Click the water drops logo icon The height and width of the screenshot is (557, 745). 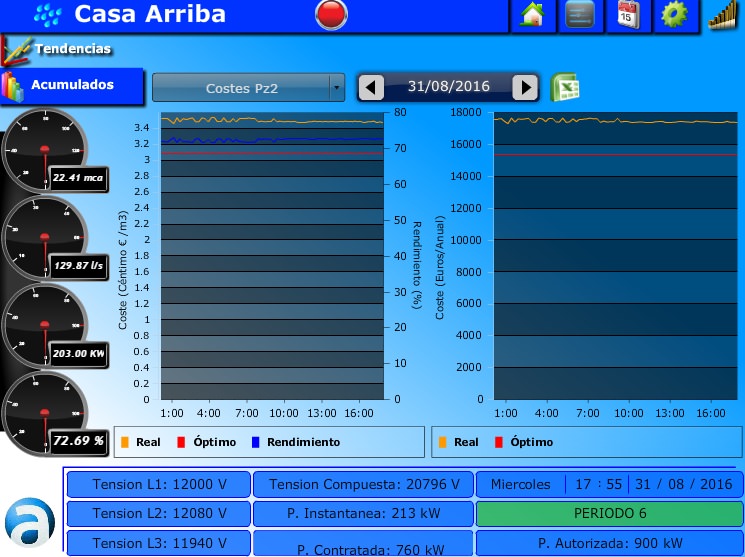[47, 14]
